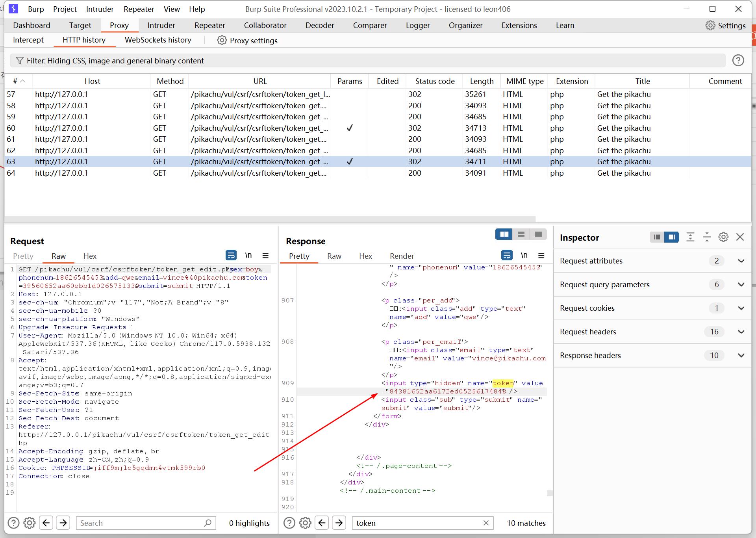Toggle word wrap in the Response panel

(x=506, y=255)
